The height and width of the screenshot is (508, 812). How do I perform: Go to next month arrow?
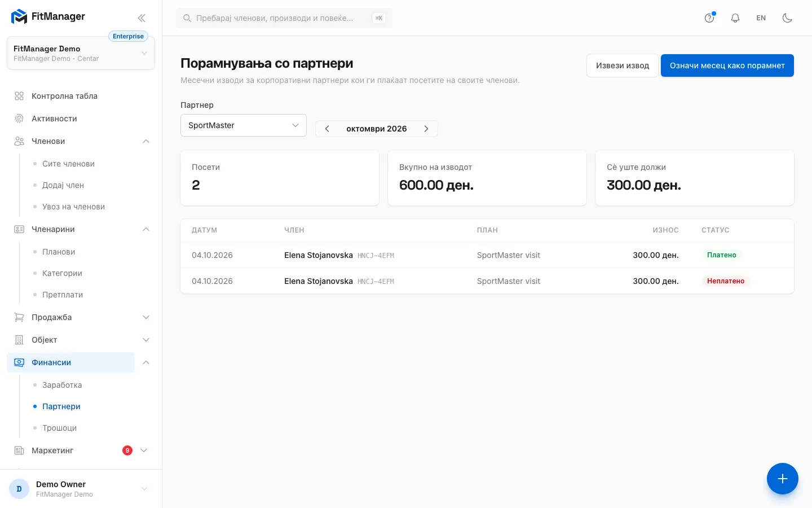click(x=426, y=129)
